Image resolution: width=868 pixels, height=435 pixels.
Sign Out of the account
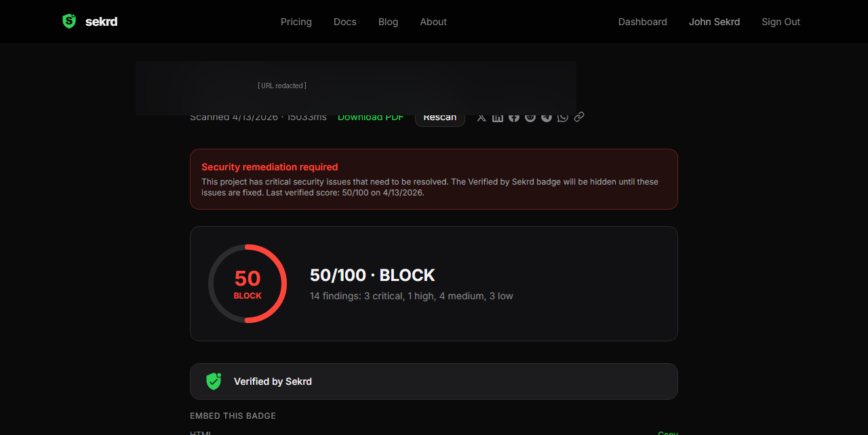[x=781, y=22]
